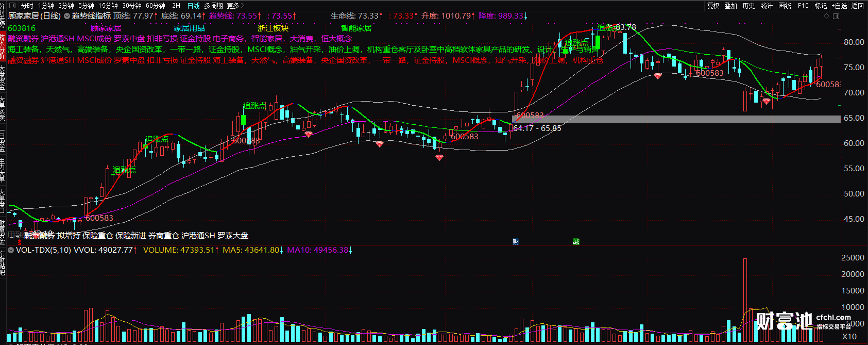
Task: Select the 30分钟 period
Action: pos(132,6)
